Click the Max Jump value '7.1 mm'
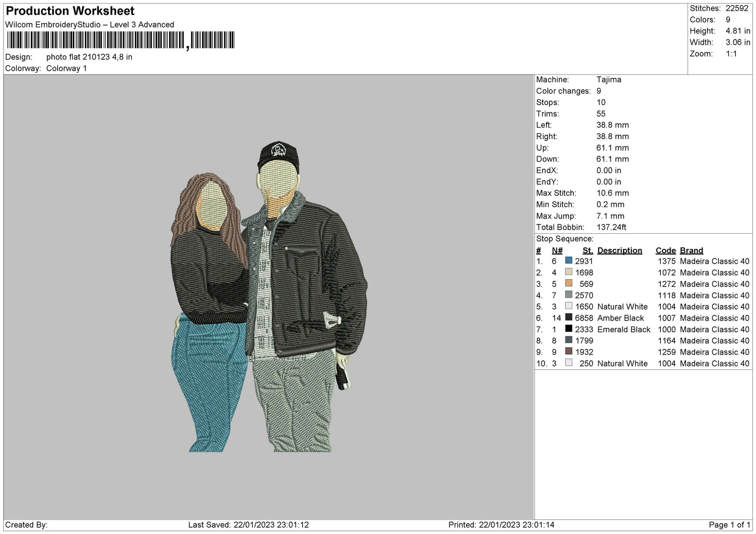Screen dimensions: 756x534 [611, 216]
